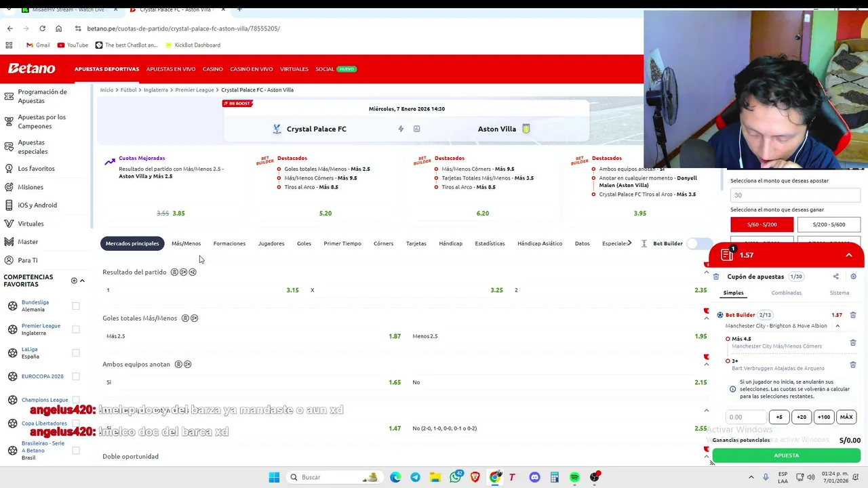The width and height of the screenshot is (868, 488).
Task: Check the EUROCOPA 2028 checkbox
Action: tap(76, 376)
